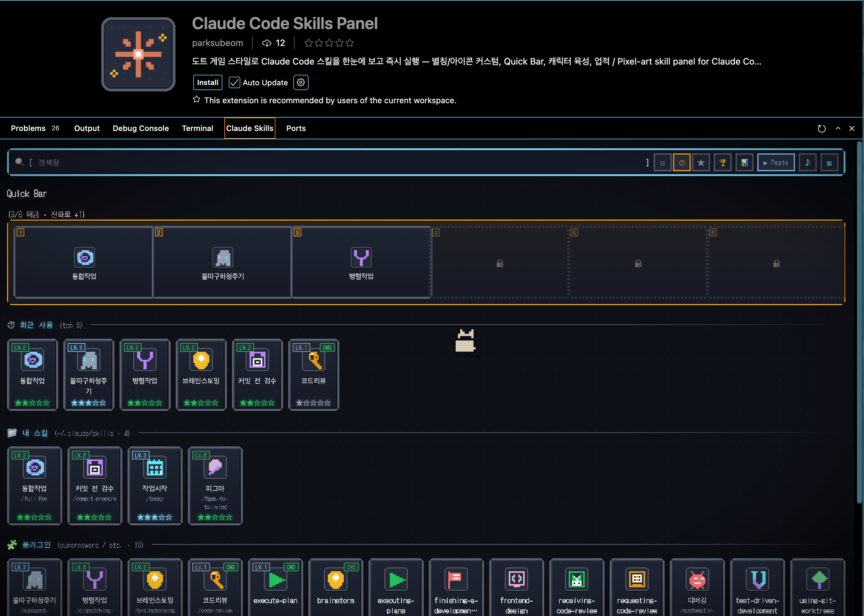The image size is (864, 616).
Task: Switch to the Output tab
Action: [87, 128]
